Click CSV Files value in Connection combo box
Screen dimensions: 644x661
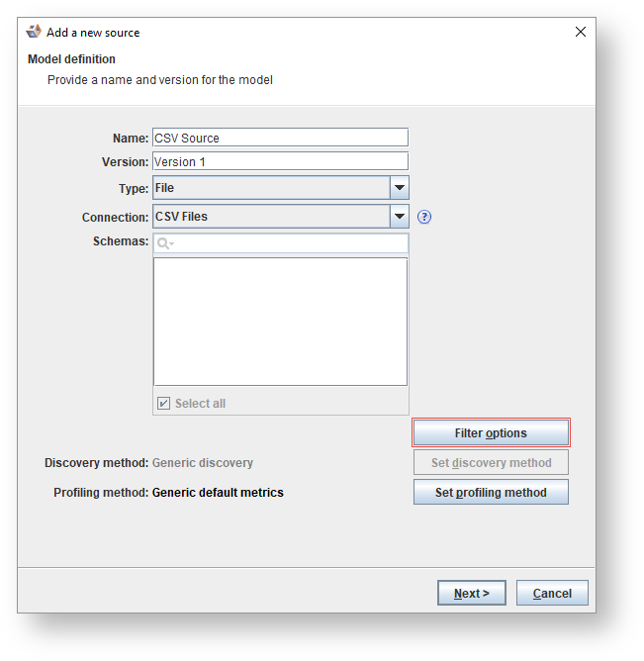[x=269, y=217]
